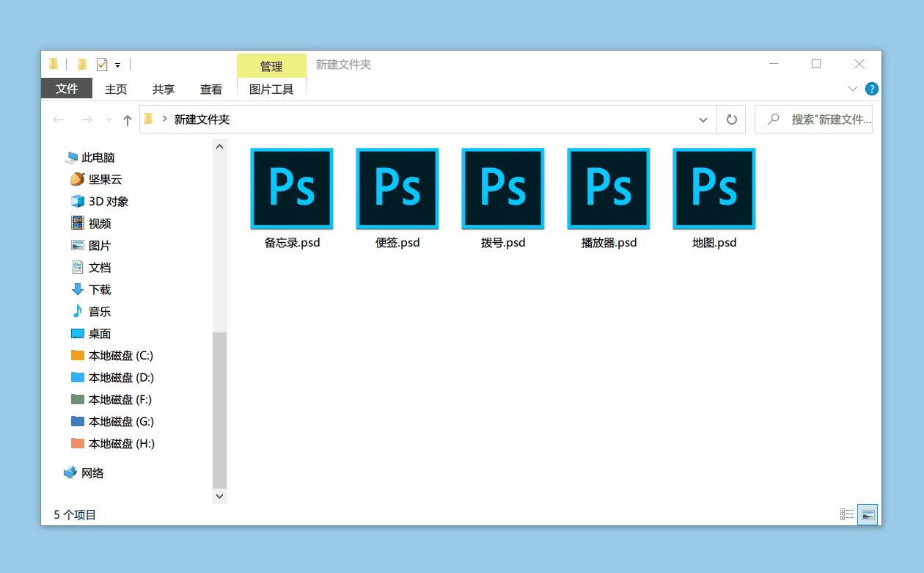Click the back navigation arrow

59,120
